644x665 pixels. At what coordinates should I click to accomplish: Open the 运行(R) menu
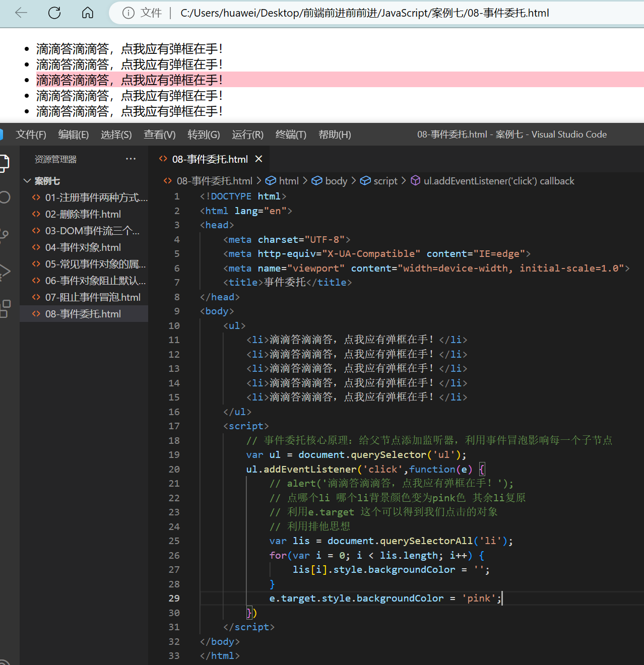247,135
